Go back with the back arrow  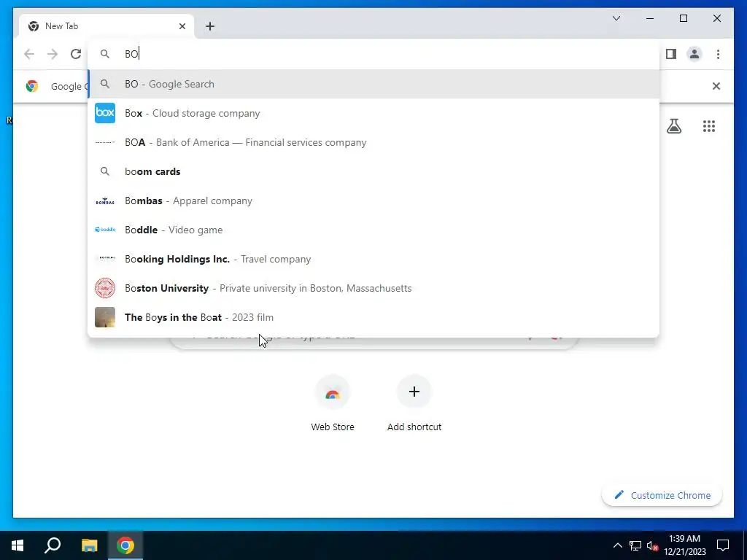[29, 54]
